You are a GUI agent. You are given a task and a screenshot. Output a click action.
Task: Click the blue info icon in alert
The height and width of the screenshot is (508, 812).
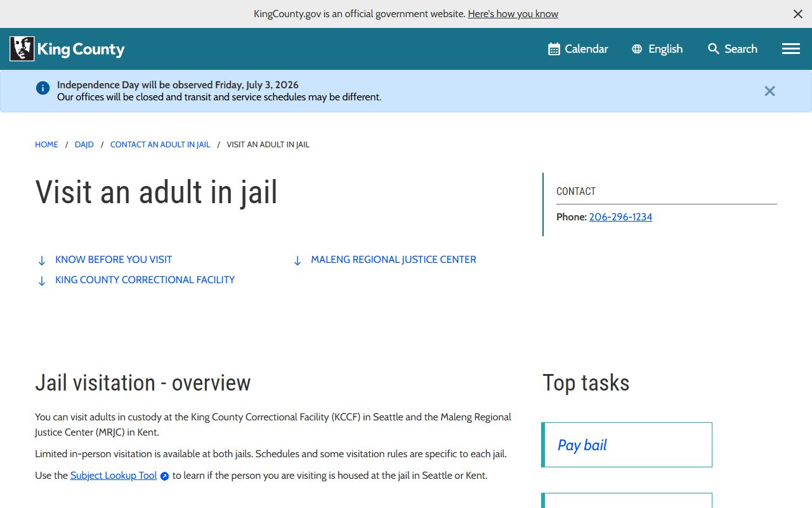coord(43,88)
